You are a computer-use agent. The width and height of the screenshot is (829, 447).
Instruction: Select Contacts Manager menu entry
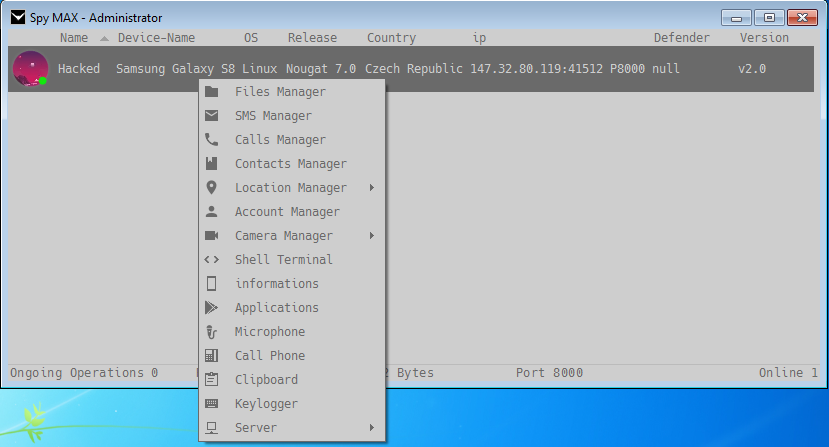(x=292, y=163)
